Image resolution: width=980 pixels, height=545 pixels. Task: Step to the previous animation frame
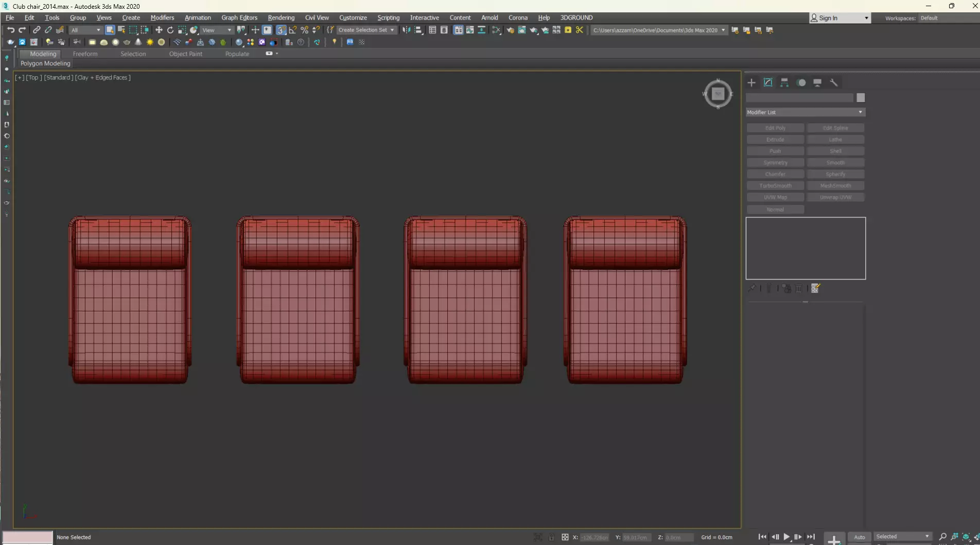(x=775, y=537)
